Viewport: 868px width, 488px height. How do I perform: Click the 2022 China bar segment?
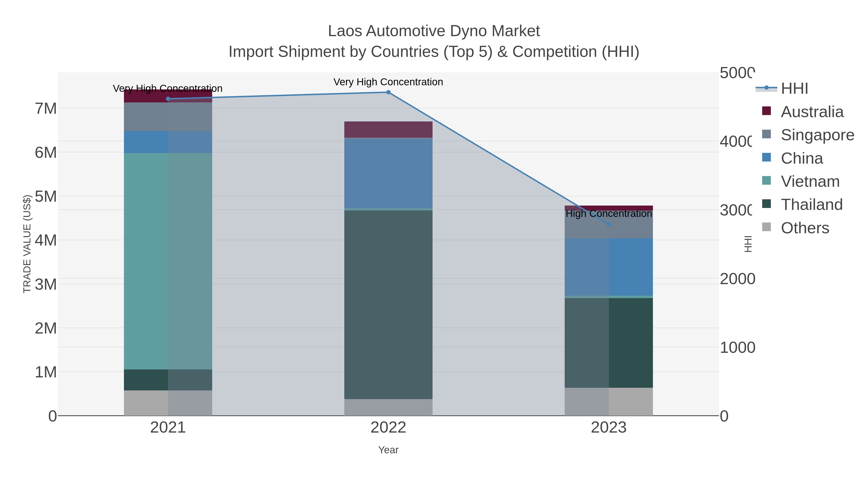(x=388, y=173)
